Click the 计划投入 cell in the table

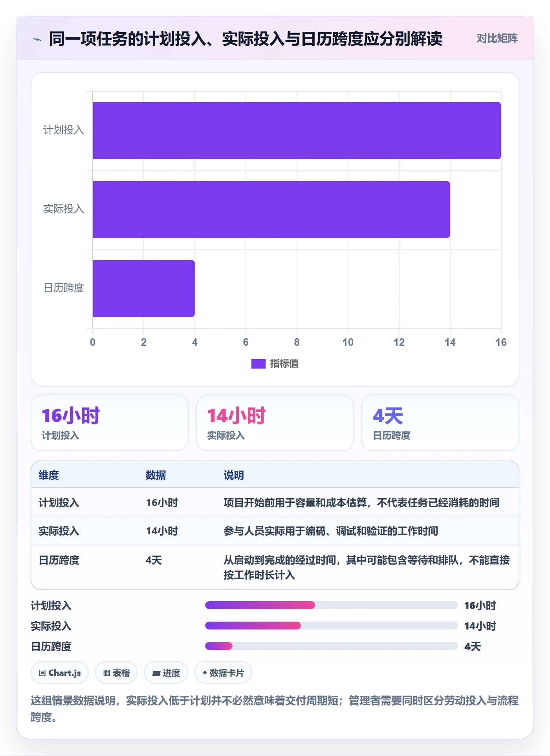[x=59, y=503]
